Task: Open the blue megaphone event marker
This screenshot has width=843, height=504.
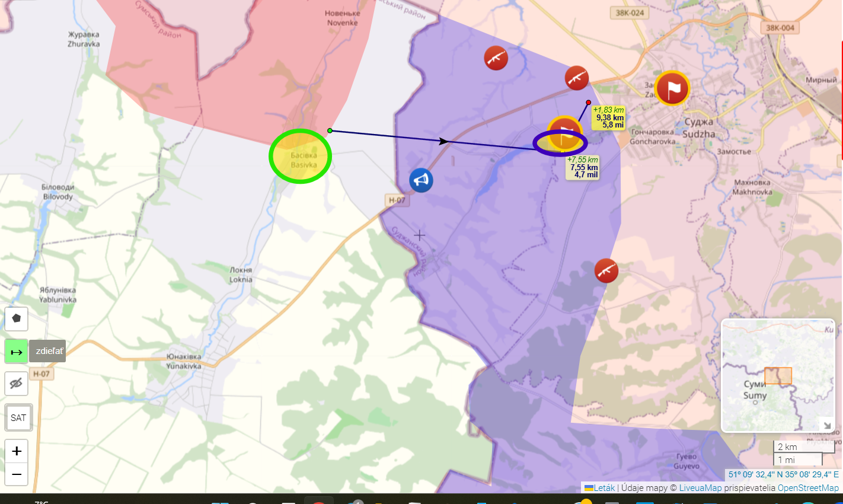Action: click(x=421, y=180)
